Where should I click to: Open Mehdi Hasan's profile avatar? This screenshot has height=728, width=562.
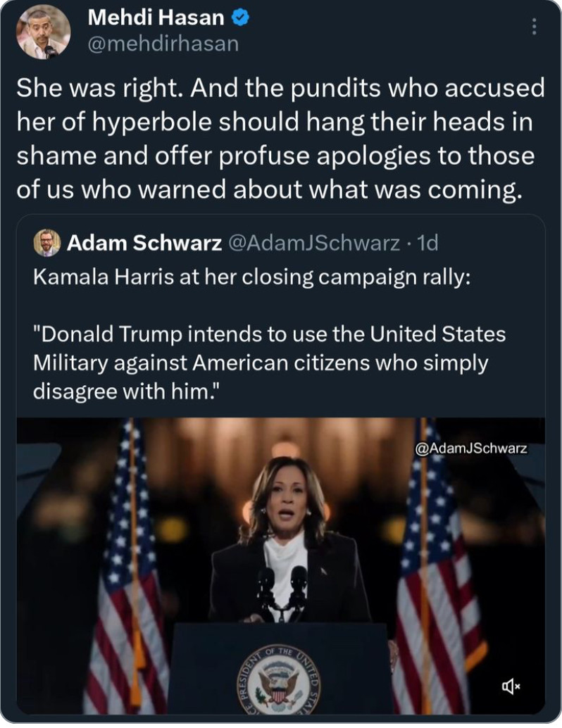[x=44, y=32]
